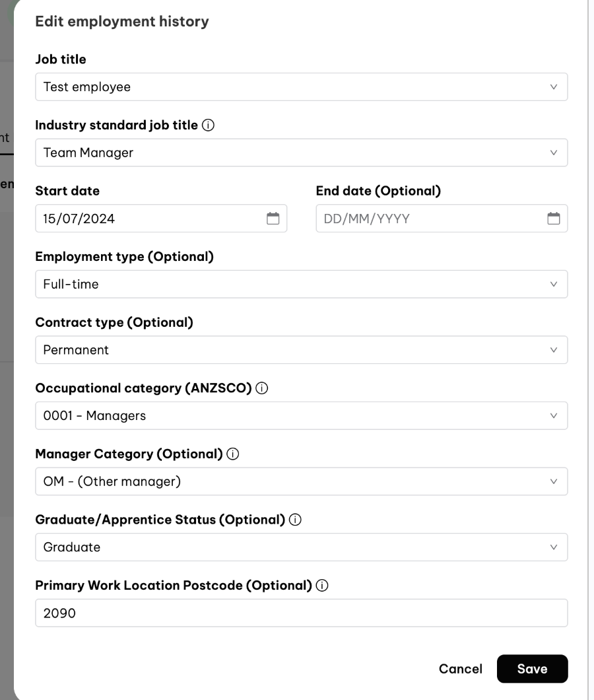Cancel editing employment history
594x700 pixels.
460,668
